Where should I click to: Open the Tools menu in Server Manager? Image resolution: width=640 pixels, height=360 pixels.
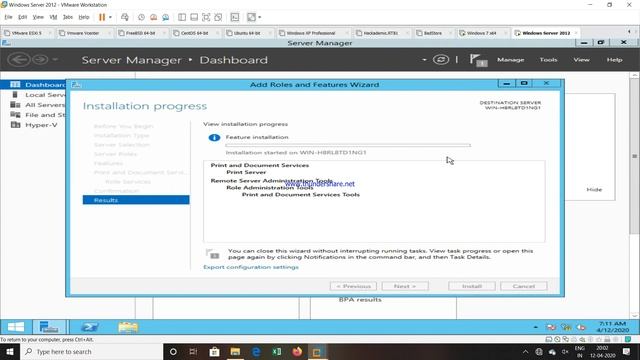click(548, 60)
